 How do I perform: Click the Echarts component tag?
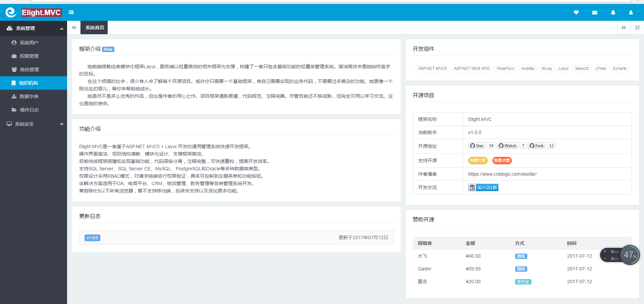click(620, 69)
